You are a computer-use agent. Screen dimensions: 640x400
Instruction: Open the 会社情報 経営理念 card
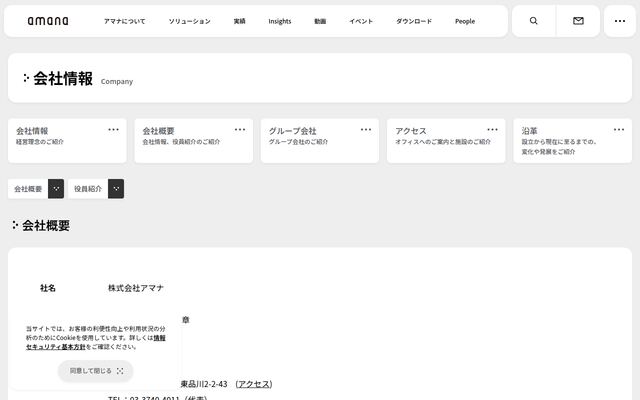[x=67, y=141]
